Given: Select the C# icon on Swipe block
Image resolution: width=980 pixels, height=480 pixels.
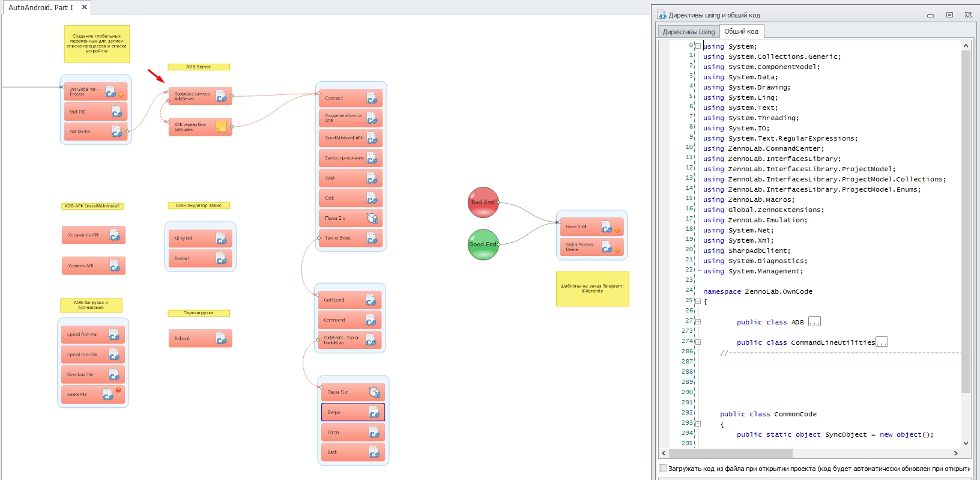Looking at the screenshot, I should (374, 413).
